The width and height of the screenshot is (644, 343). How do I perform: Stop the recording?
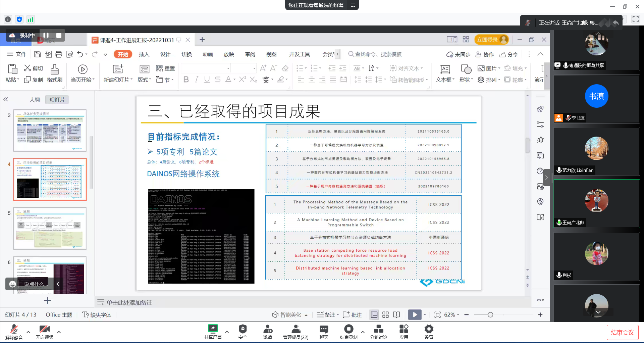coord(59,35)
